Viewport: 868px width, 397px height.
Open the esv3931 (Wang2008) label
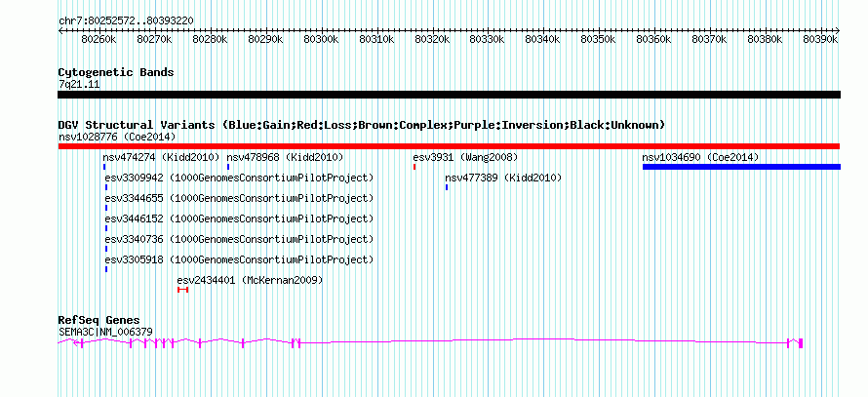[465, 157]
